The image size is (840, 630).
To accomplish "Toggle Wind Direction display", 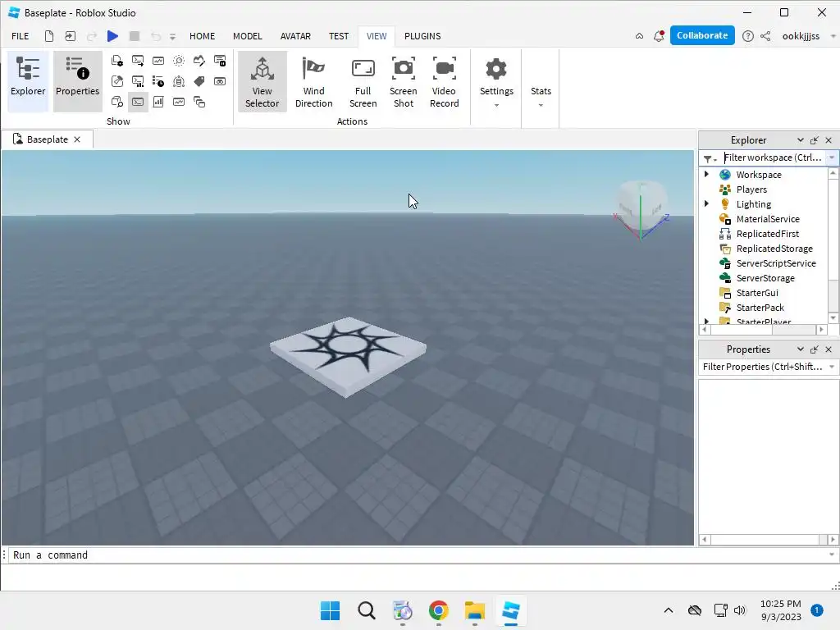I will coord(313,82).
